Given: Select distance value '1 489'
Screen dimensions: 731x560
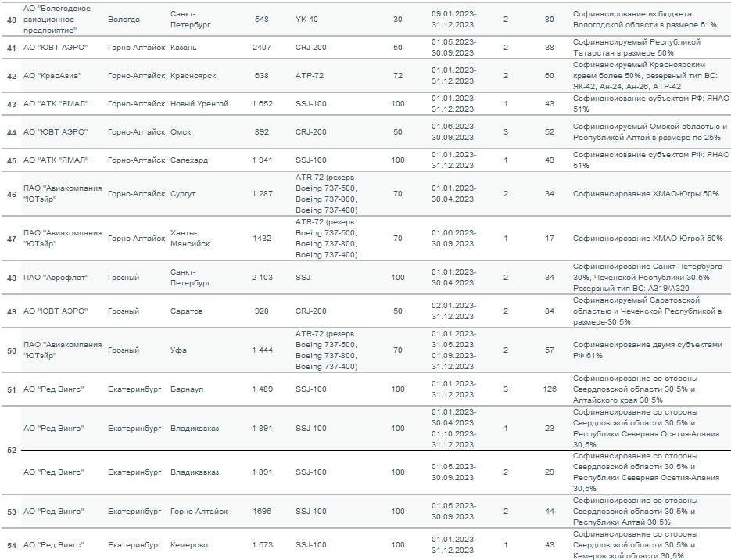Looking at the screenshot, I should click(262, 389).
